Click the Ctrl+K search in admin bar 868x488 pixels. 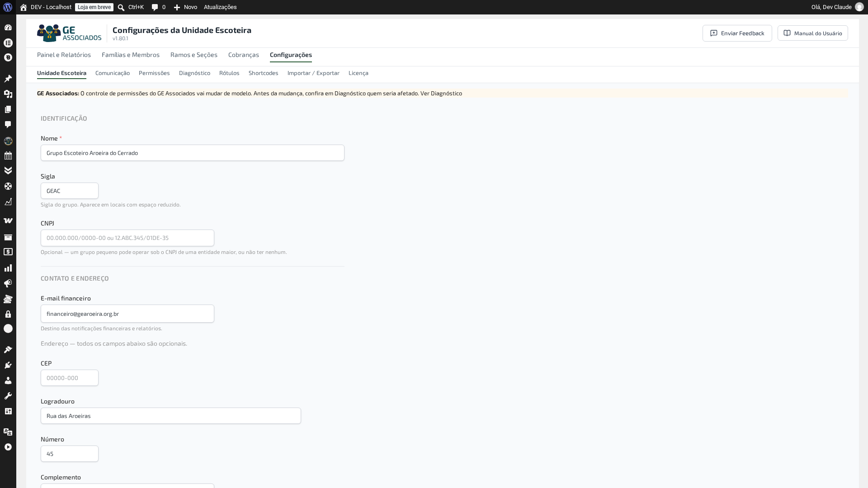pyautogui.click(x=131, y=7)
